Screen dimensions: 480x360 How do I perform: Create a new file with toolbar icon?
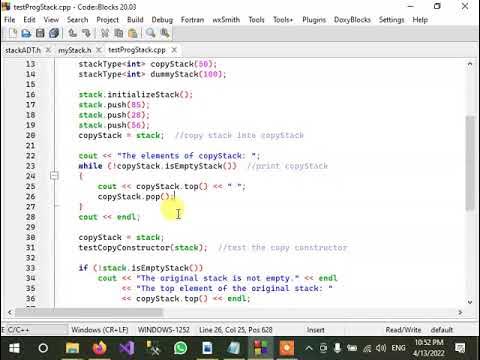12,33
